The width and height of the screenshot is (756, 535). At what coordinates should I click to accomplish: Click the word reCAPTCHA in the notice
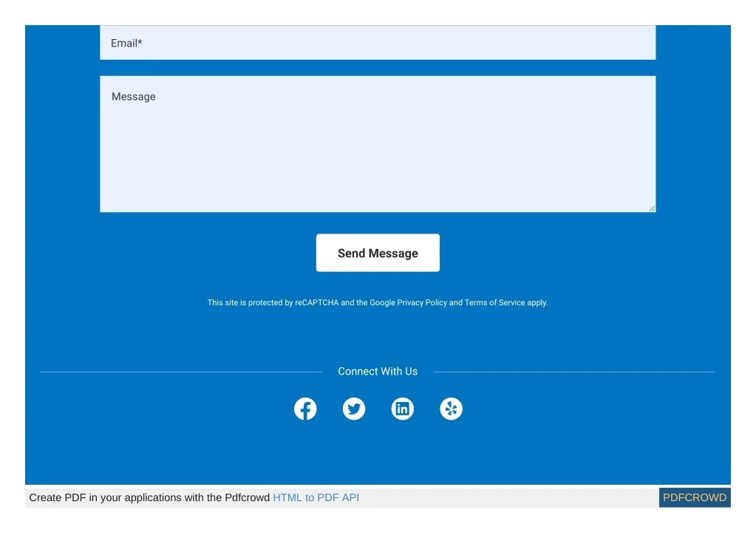point(317,303)
